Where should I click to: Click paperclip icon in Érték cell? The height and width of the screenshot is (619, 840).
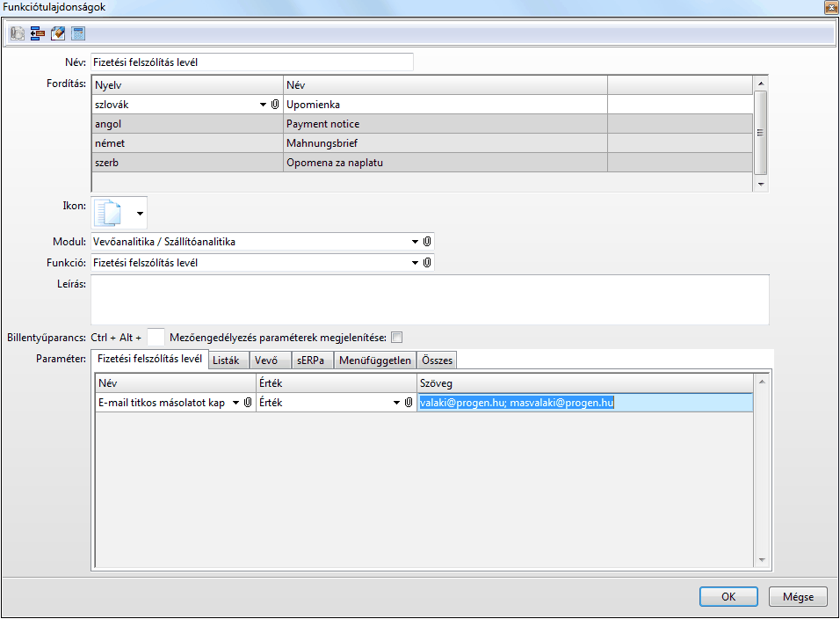tap(409, 403)
